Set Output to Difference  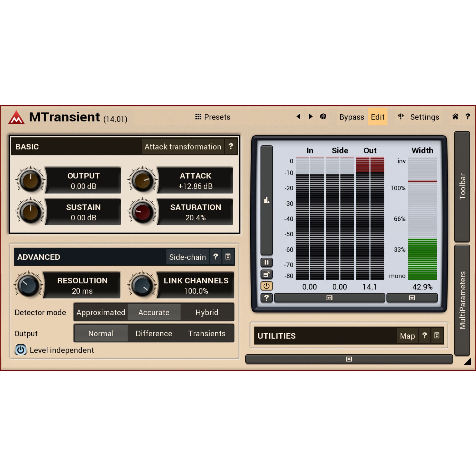click(x=154, y=333)
